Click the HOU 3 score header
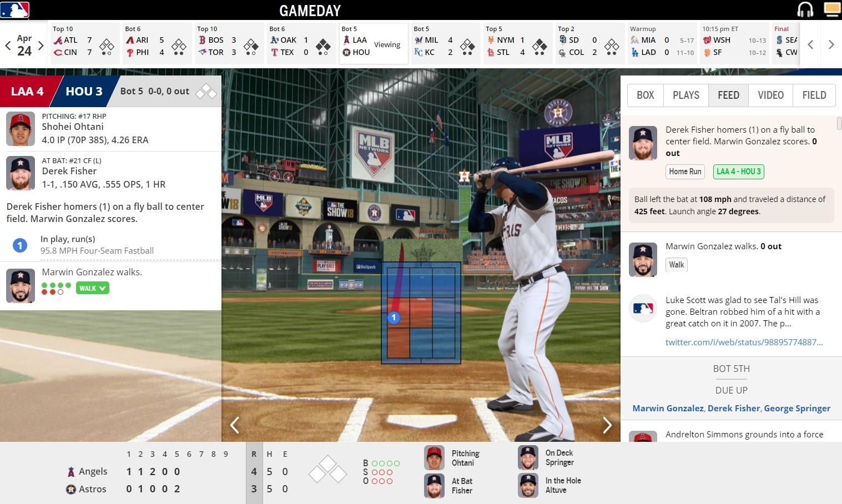 coord(84,91)
